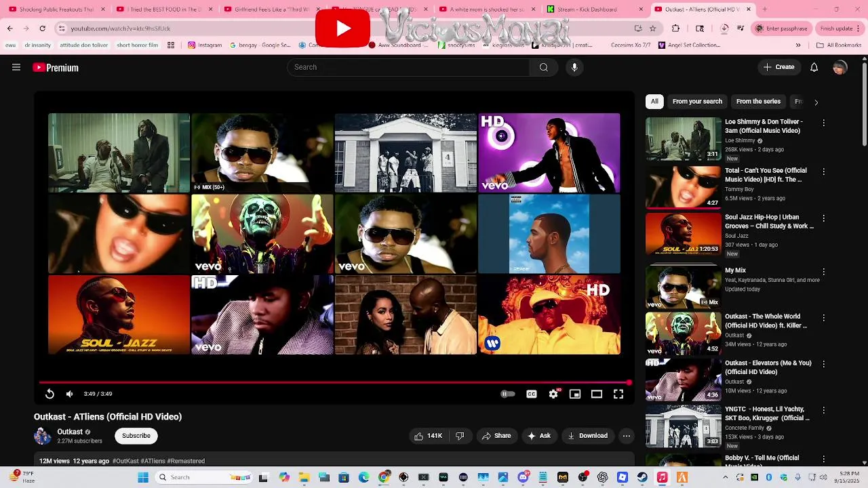Expand hidden bookmarks overflow chevron

pos(797,45)
